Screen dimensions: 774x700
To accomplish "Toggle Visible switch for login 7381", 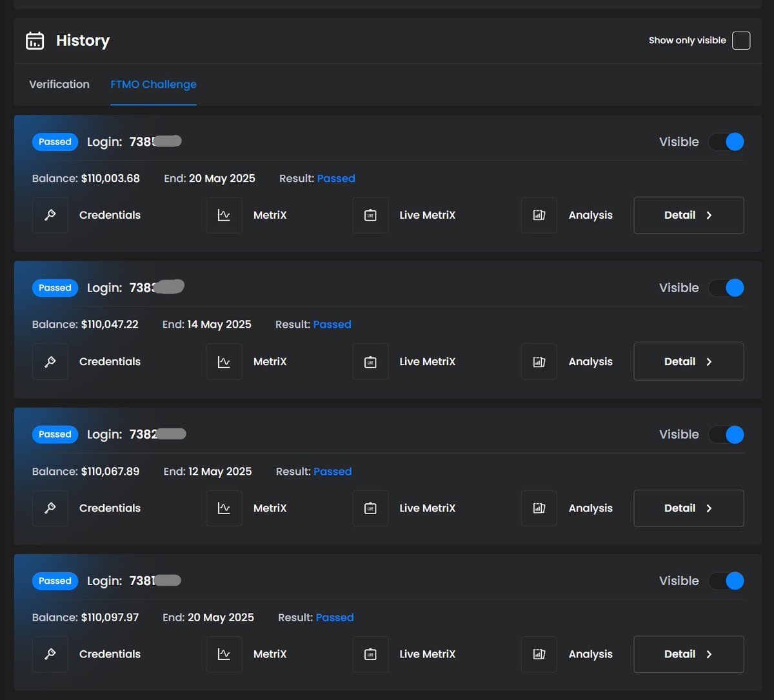I will (726, 581).
